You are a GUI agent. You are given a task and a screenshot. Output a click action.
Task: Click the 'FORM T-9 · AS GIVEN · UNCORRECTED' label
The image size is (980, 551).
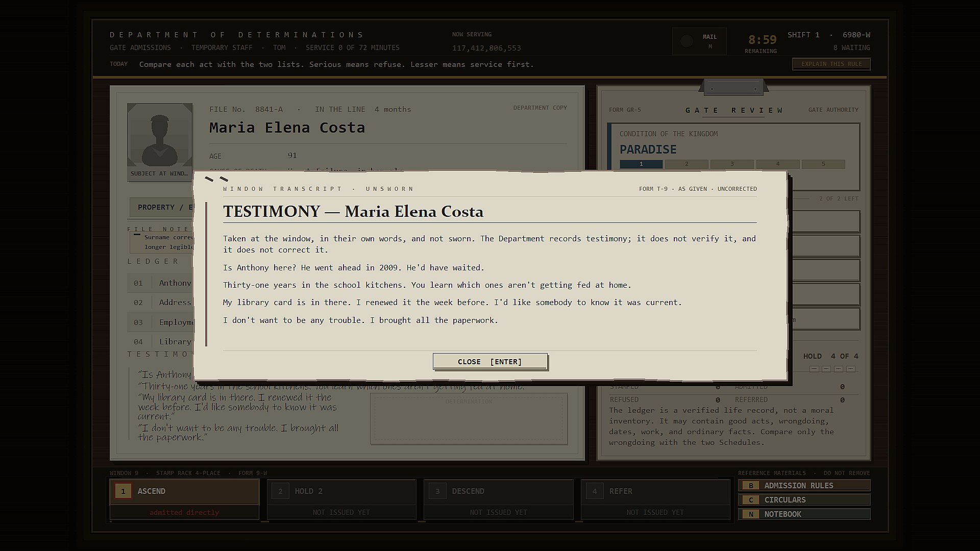click(x=698, y=189)
